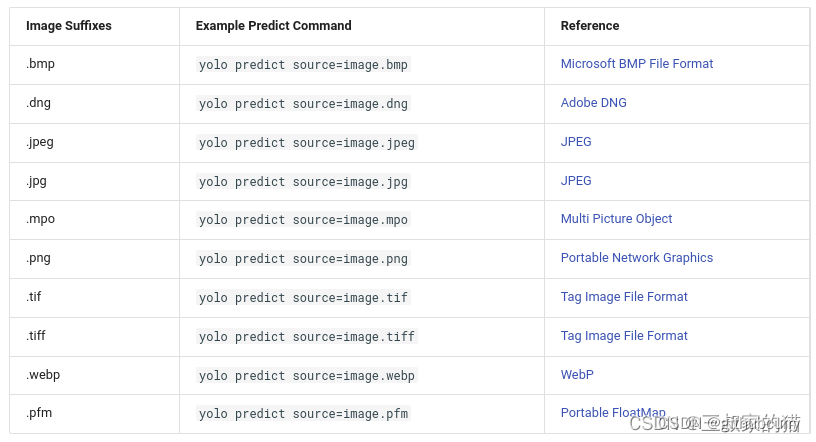The height and width of the screenshot is (442, 816).
Task: Click the Reference column header
Action: [589, 26]
